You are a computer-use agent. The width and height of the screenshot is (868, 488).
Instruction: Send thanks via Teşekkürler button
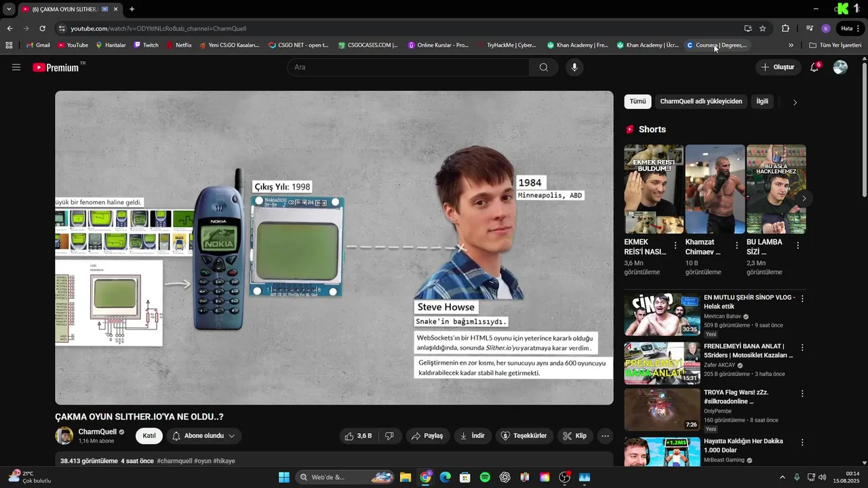[524, 436]
